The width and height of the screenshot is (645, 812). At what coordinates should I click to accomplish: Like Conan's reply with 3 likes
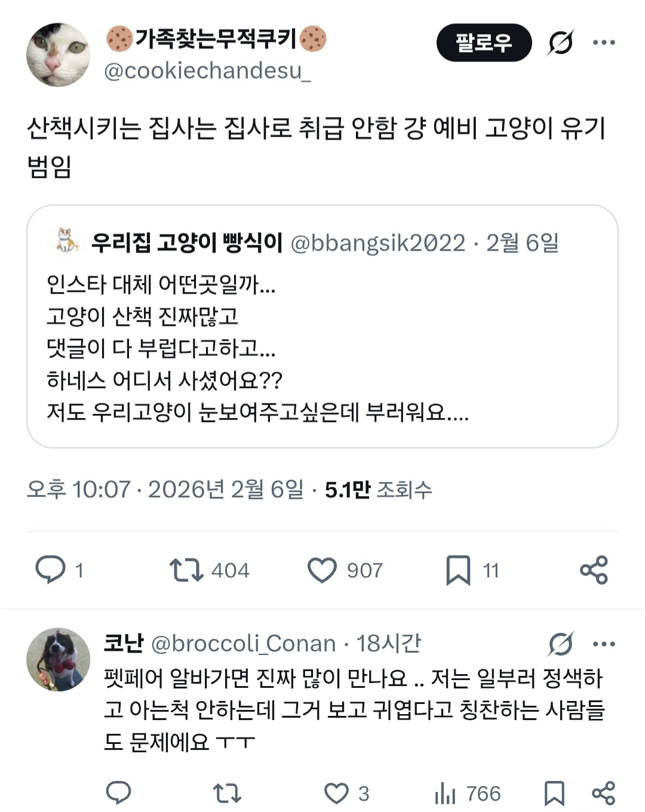[x=336, y=793]
